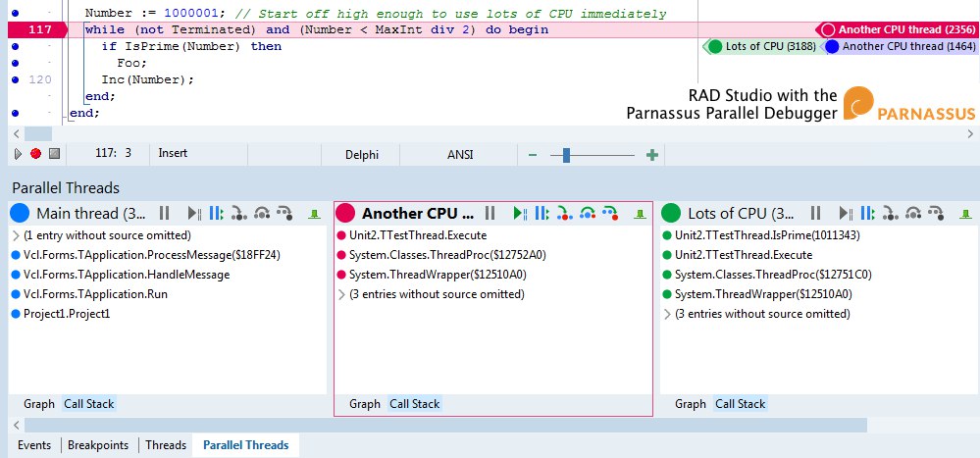Run only the Lots of CPU thread
Screen dimensions: 980x458
coord(846,214)
